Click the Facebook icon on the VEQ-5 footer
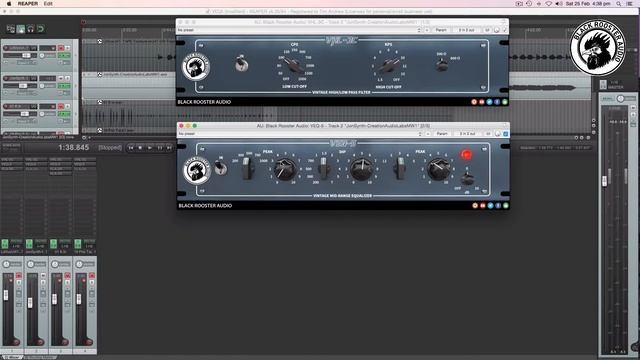This screenshot has width=640, height=360. [x=498, y=206]
